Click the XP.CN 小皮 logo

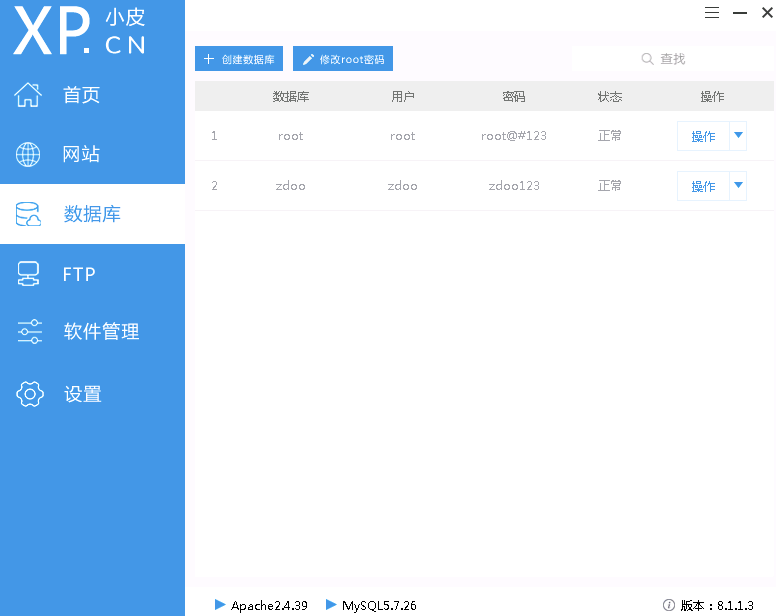click(79, 31)
